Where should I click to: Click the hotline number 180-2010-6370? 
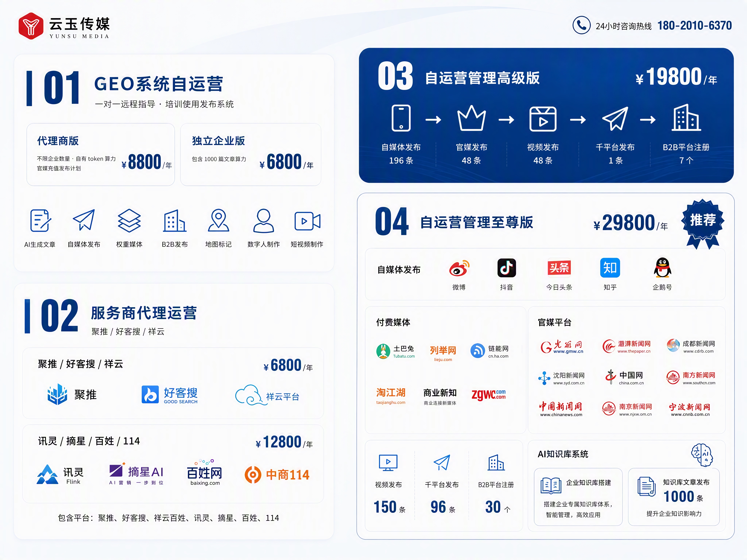(695, 26)
